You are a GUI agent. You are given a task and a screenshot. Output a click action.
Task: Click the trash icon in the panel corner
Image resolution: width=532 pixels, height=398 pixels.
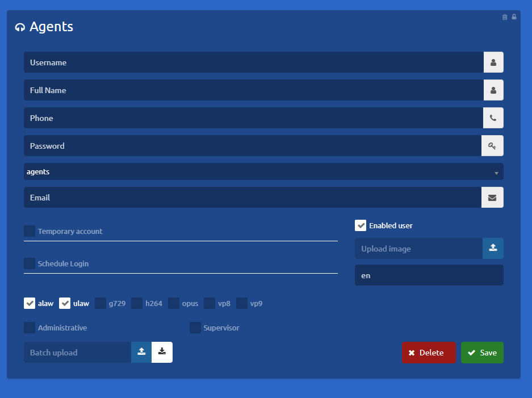point(505,17)
